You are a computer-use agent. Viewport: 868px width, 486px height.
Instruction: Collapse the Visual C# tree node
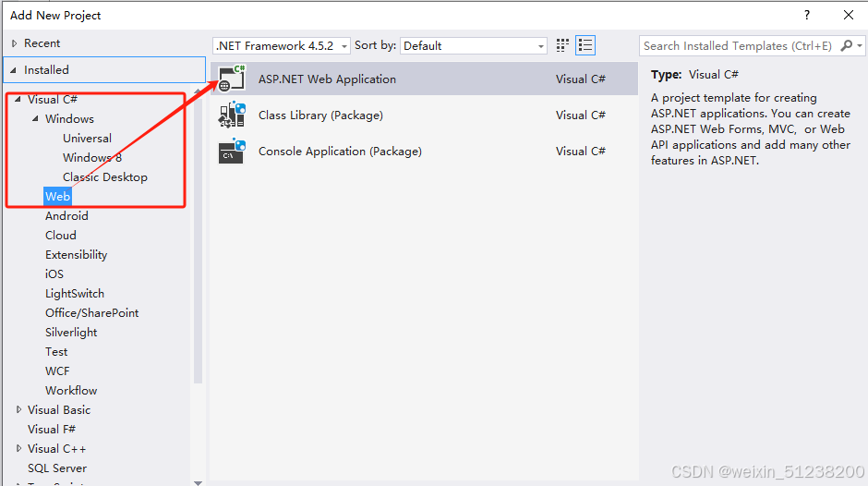tap(18, 99)
